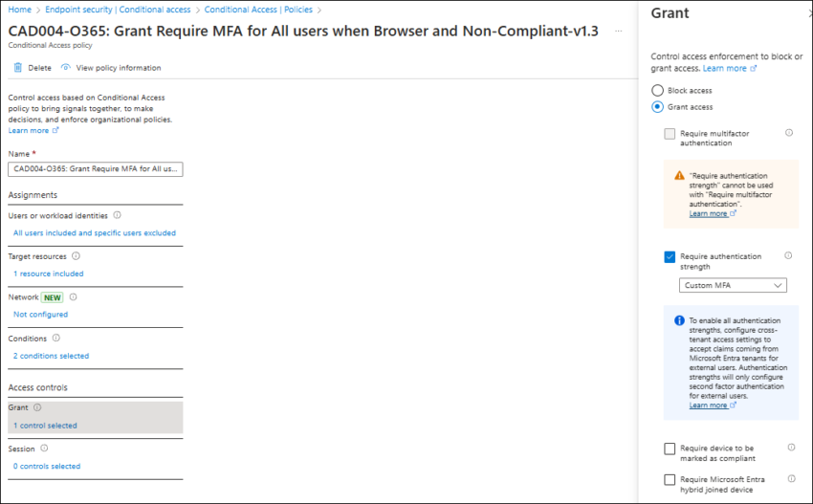This screenshot has width=813, height=504.
Task: Open All users included and specific users excluded
Action: 95,233
